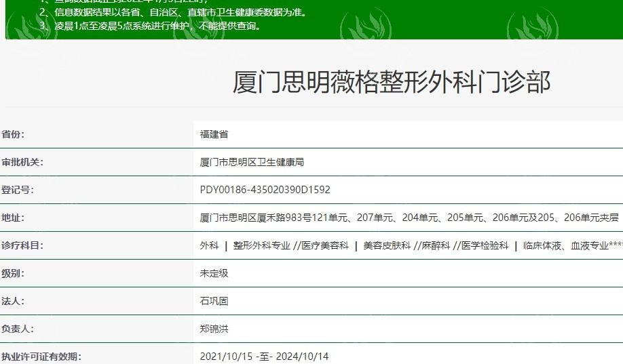Click the 执业许可证有效期 label
This screenshot has width=623, height=364.
click(x=41, y=356)
